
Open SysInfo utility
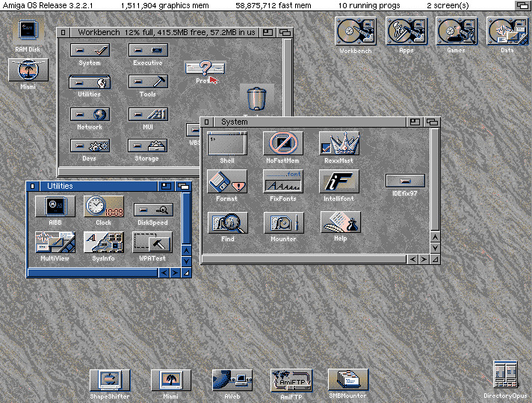tap(104, 242)
